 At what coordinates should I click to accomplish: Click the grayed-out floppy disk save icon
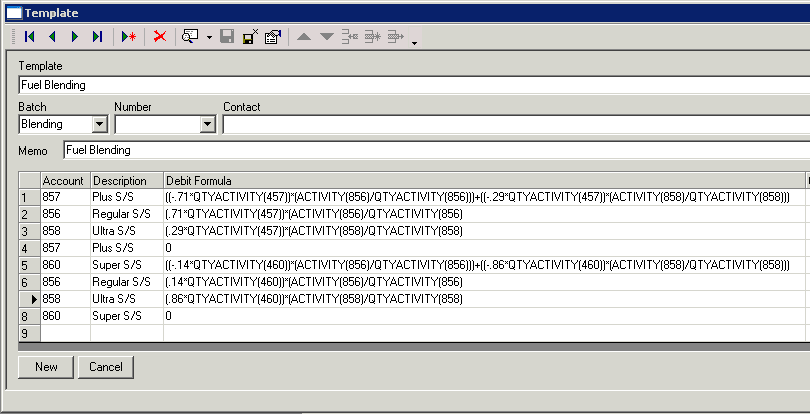click(x=227, y=37)
